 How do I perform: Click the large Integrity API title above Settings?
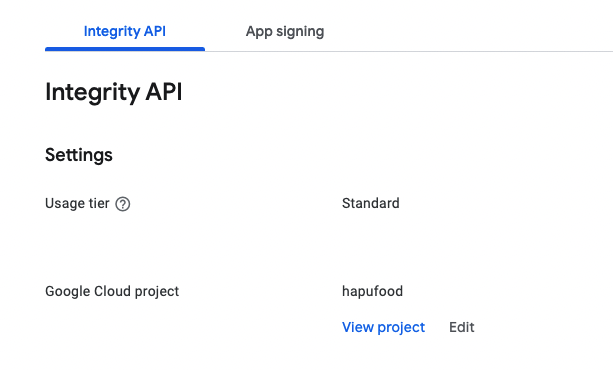click(x=113, y=92)
